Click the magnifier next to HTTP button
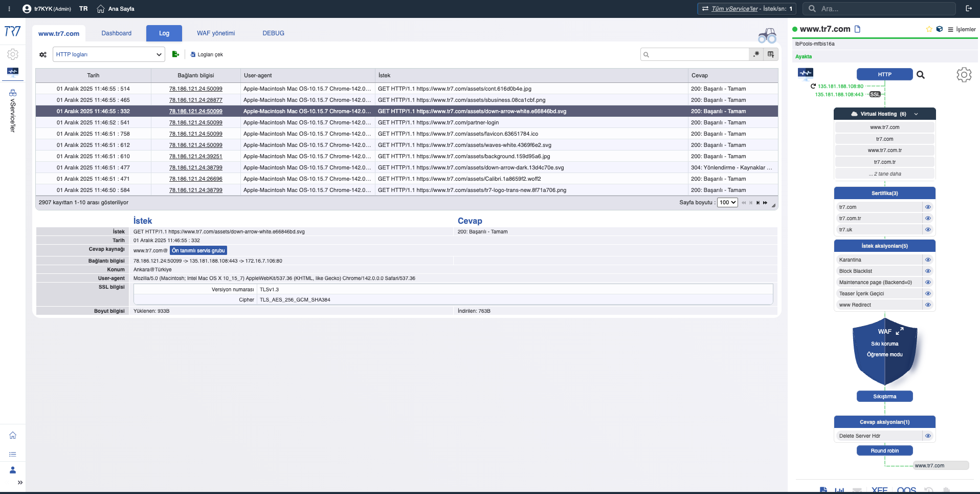Image resolution: width=980 pixels, height=494 pixels. pos(921,75)
